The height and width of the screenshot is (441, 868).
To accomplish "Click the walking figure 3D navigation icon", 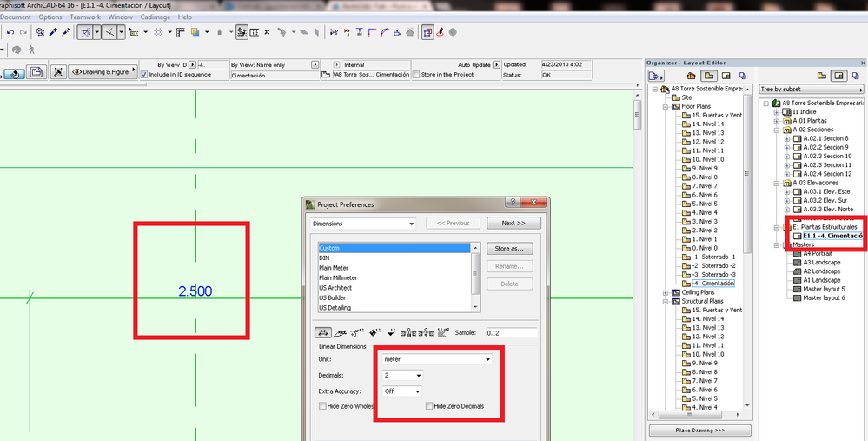I will coord(31,50).
